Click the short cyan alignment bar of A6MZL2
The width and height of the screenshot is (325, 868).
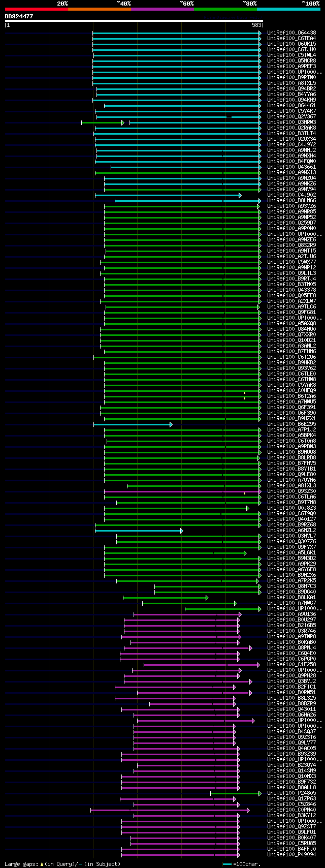[139, 531]
